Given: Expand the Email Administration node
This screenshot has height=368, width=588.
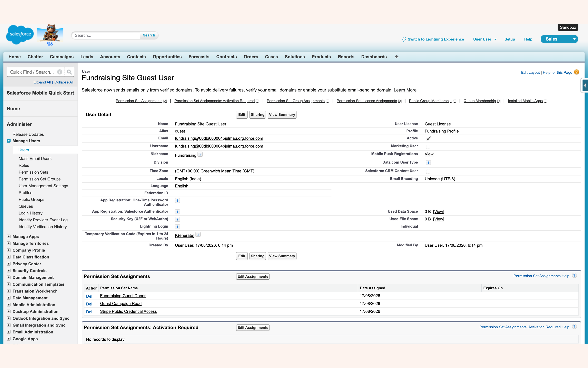Looking at the screenshot, I should tap(9, 332).
